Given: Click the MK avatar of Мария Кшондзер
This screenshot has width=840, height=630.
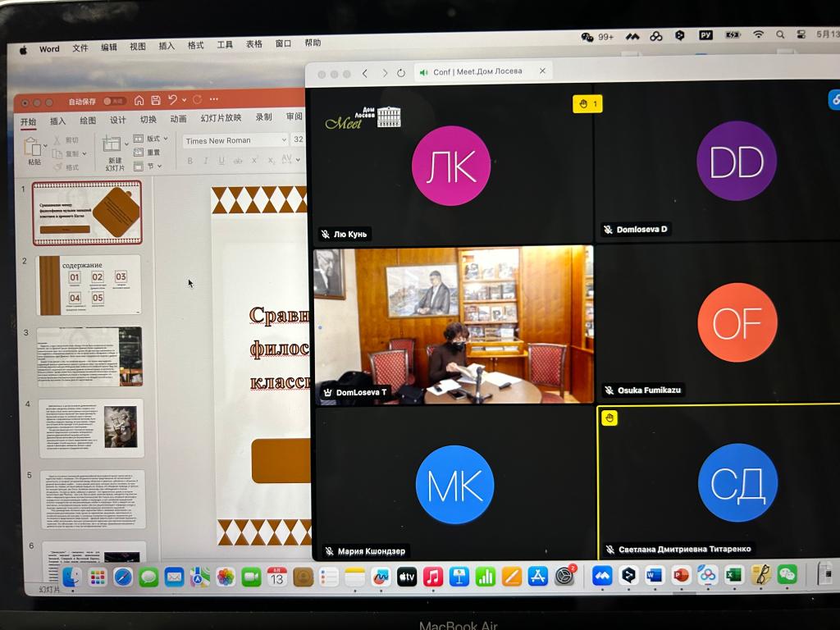Looking at the screenshot, I should (454, 485).
